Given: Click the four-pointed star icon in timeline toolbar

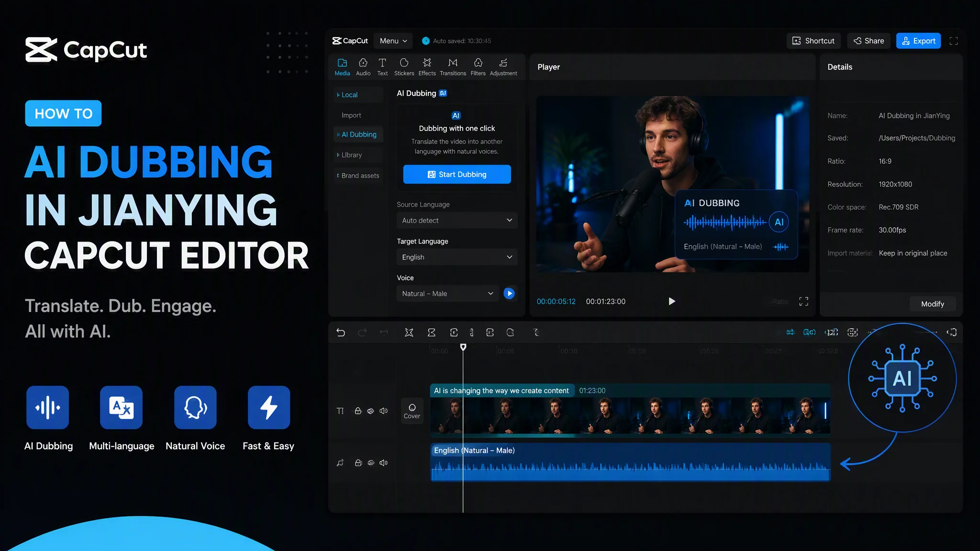Looking at the screenshot, I should coord(409,332).
